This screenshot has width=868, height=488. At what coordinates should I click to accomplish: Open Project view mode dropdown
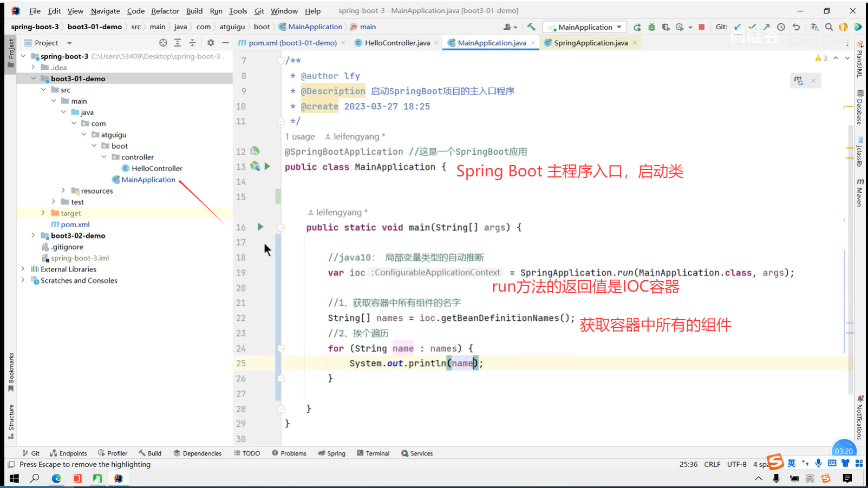69,43
